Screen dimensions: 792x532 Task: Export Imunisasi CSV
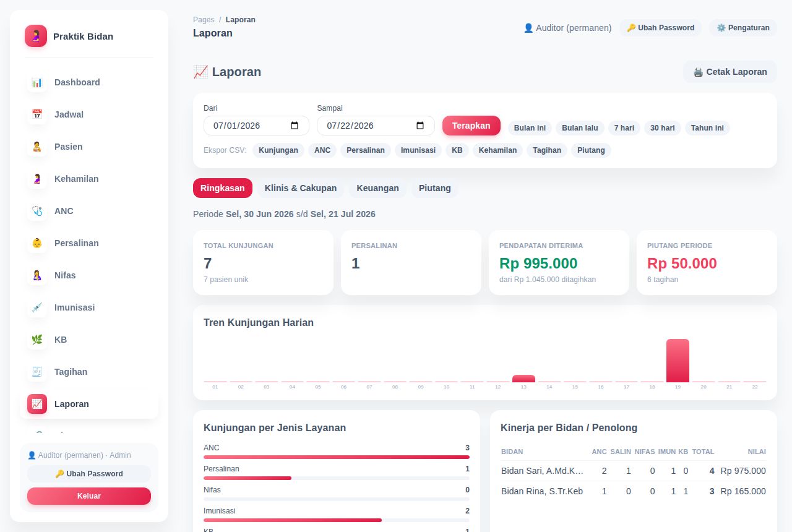[418, 150]
